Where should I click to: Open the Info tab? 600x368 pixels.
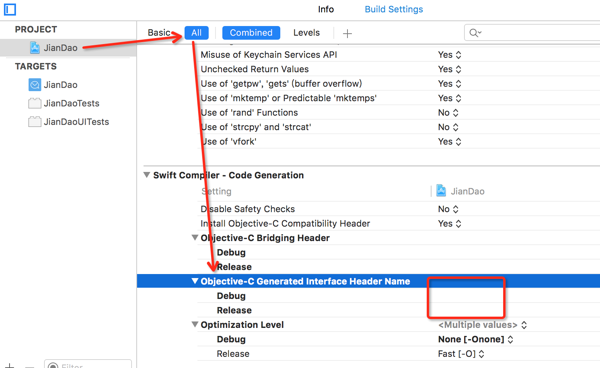pyautogui.click(x=326, y=9)
